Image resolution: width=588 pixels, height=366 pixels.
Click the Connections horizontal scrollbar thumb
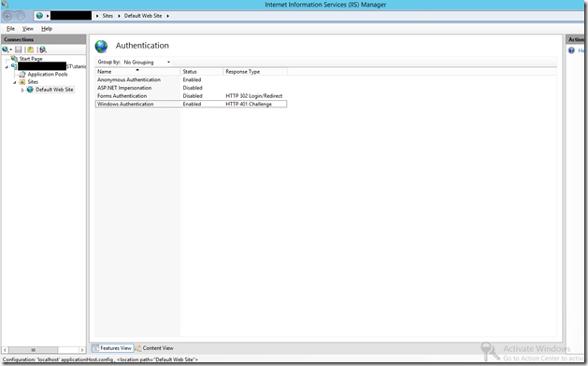[x=34, y=350]
